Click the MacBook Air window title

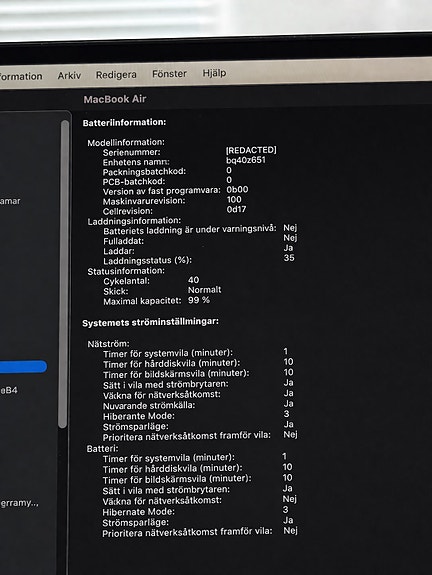tap(115, 99)
